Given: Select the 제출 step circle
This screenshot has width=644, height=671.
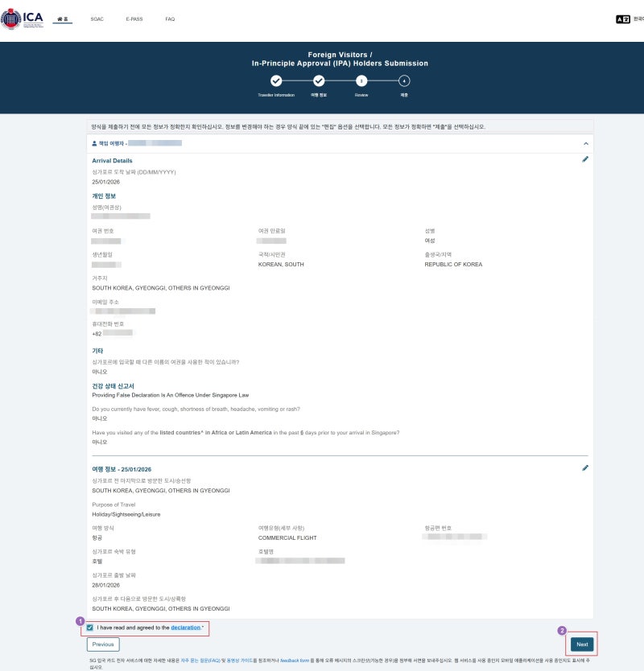Looking at the screenshot, I should 404,80.
